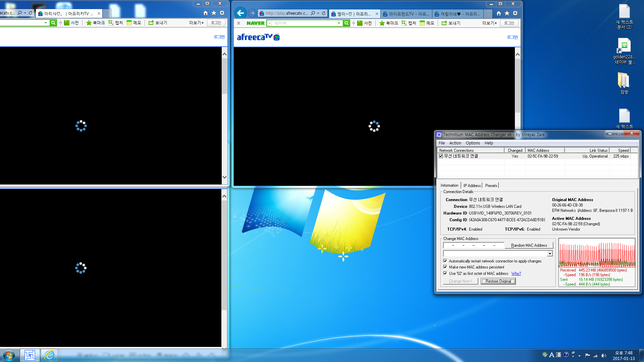Open the tools gear in the right browser
Screen dimensions: 644x362
(x=515, y=13)
